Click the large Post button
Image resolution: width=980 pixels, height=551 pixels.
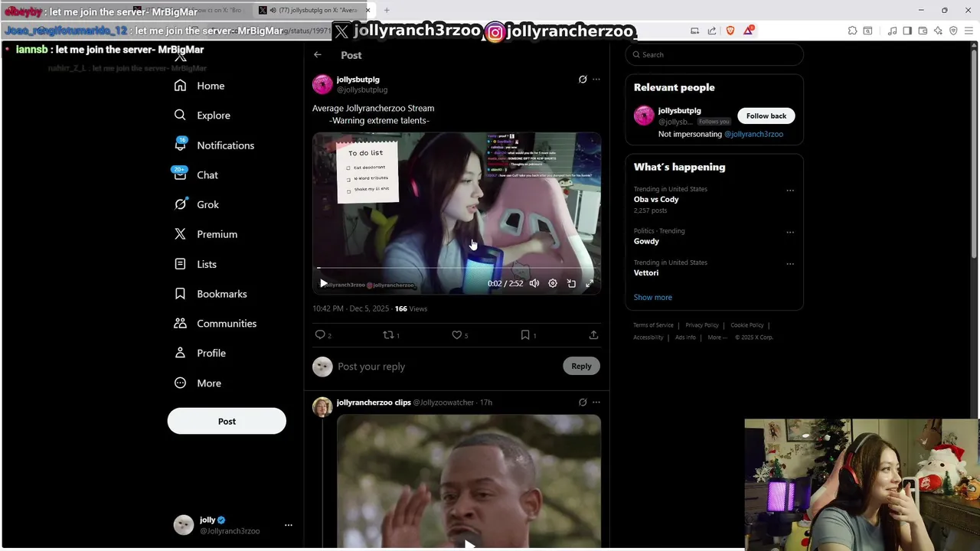point(227,421)
